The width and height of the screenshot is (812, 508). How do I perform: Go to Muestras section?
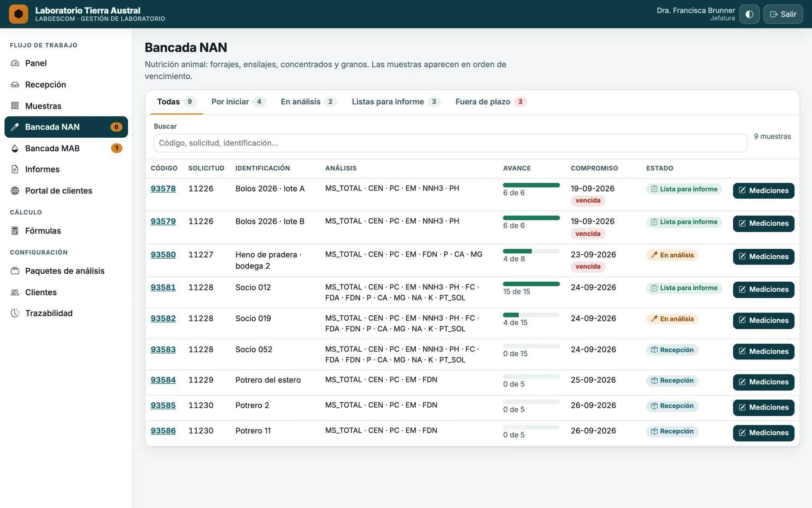(66, 106)
